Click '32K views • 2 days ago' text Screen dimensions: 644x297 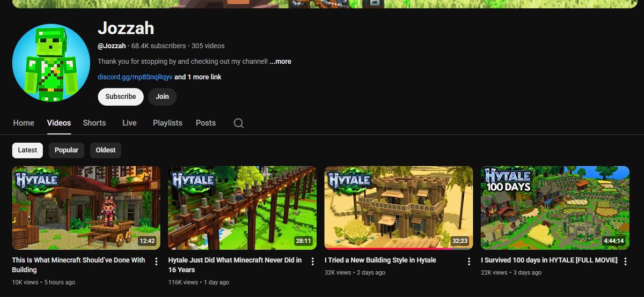pyautogui.click(x=355, y=272)
